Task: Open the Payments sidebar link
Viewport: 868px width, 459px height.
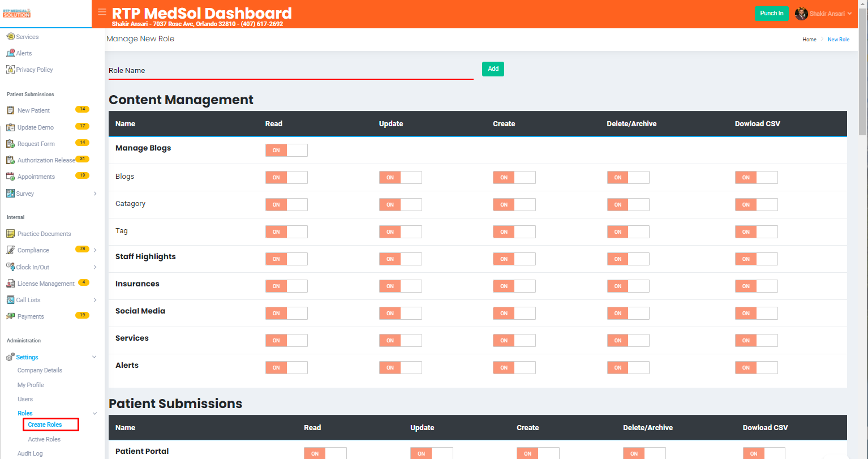Action: coord(31,316)
